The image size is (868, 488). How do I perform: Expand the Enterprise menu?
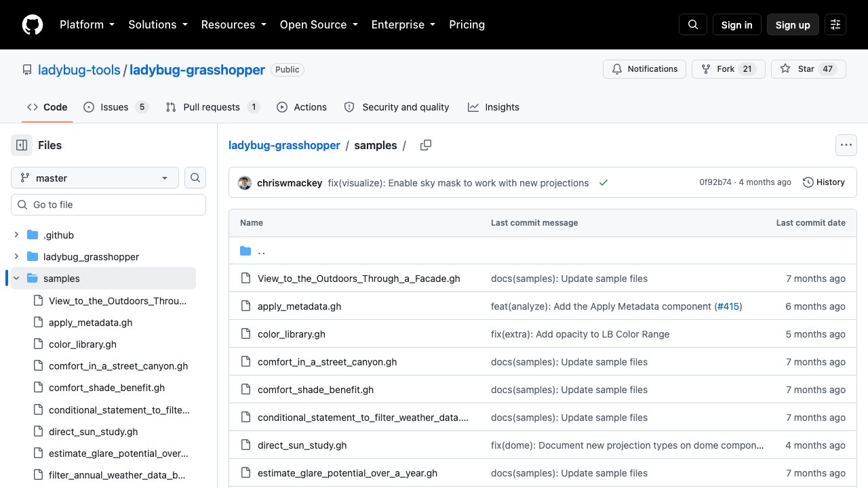click(x=403, y=25)
